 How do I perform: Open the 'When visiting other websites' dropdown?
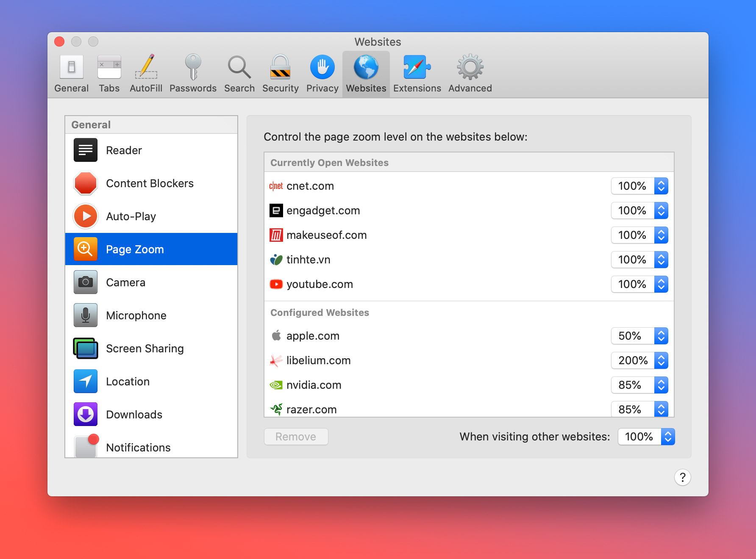pyautogui.click(x=646, y=437)
